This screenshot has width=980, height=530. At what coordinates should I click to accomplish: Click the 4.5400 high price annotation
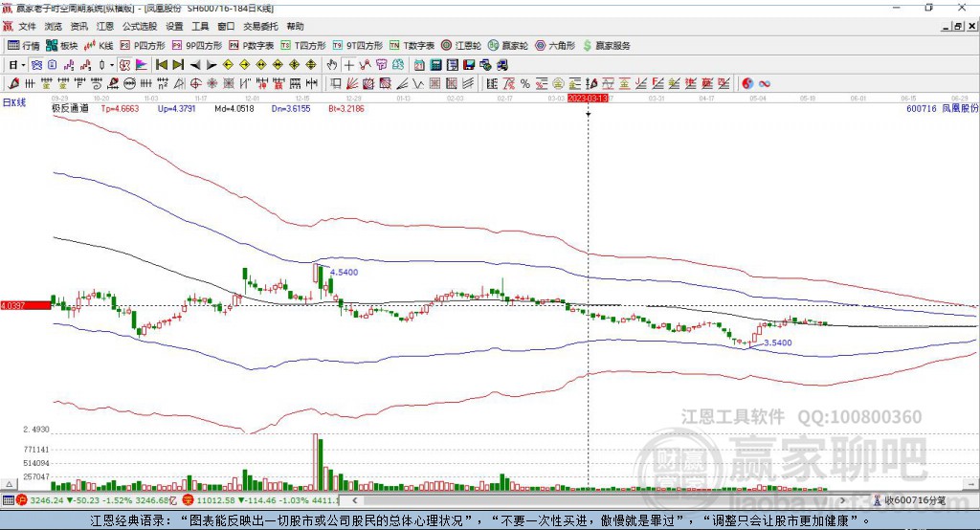click(x=344, y=273)
